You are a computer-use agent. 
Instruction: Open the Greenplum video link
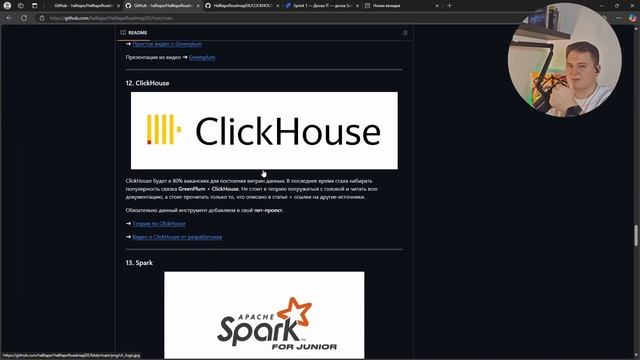tap(167, 44)
